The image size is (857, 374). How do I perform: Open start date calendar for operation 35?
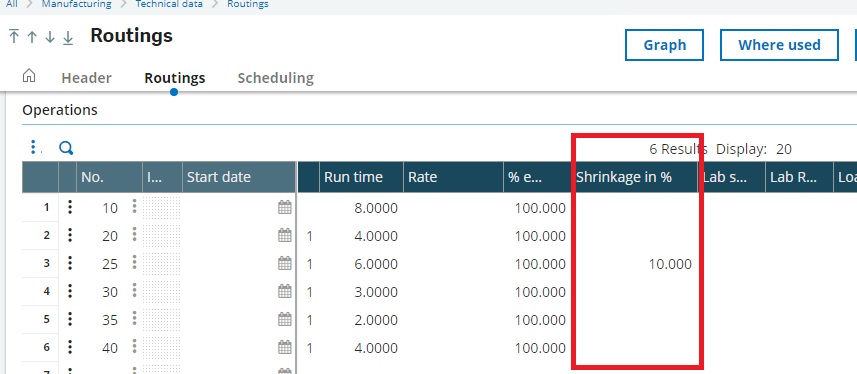tap(285, 319)
